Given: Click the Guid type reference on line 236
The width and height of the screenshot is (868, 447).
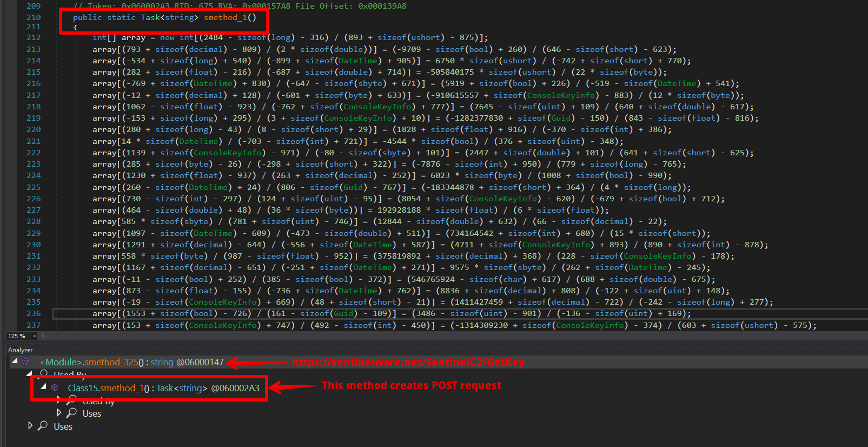Looking at the screenshot, I should pyautogui.click(x=343, y=313).
